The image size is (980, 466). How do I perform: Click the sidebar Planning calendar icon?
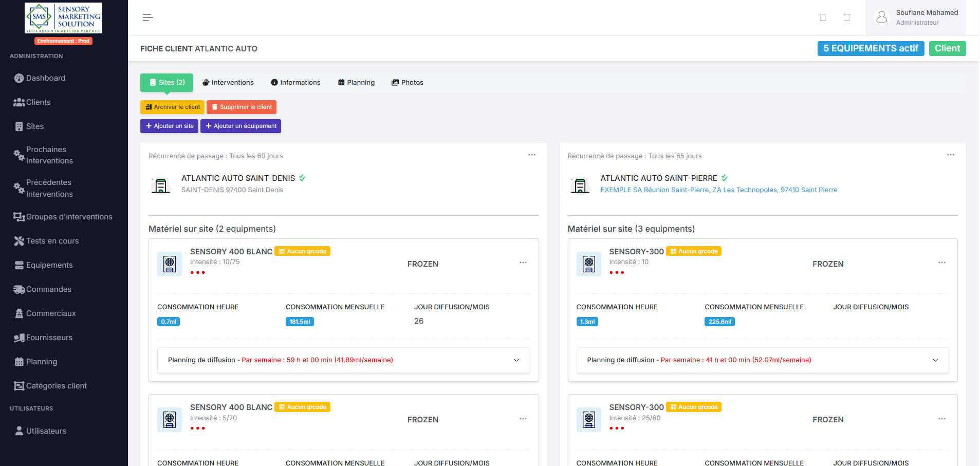19,362
